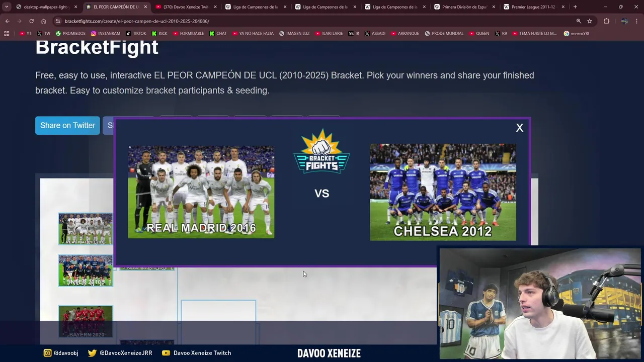This screenshot has width=644, height=362.
Task: Open the ARRANQUE bookmark
Action: (405, 34)
